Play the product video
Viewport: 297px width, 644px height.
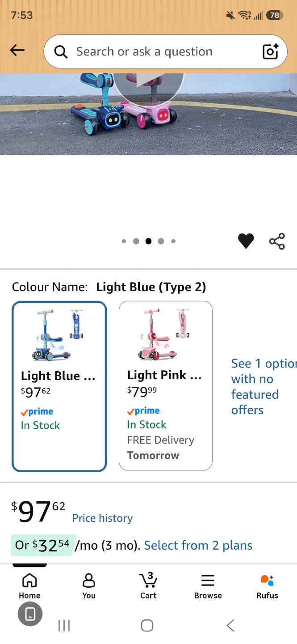(x=148, y=81)
